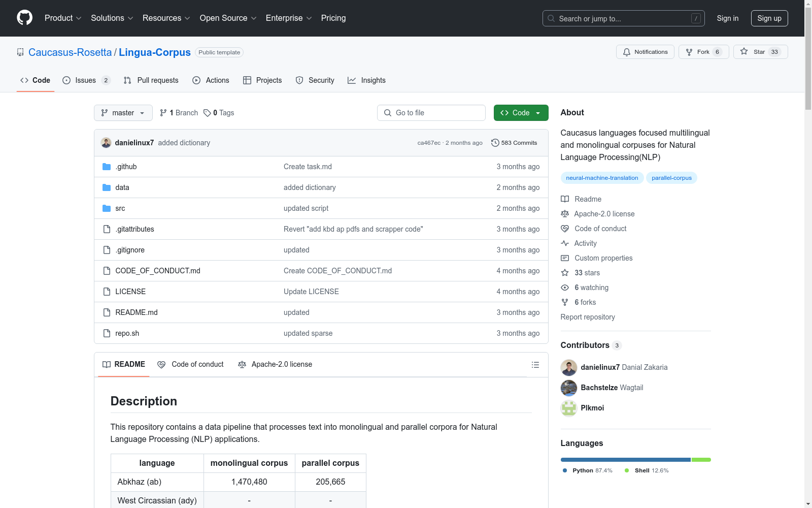The image size is (812, 508).
Task: Open the Caucasus-Rosetta organization link
Action: click(70, 52)
